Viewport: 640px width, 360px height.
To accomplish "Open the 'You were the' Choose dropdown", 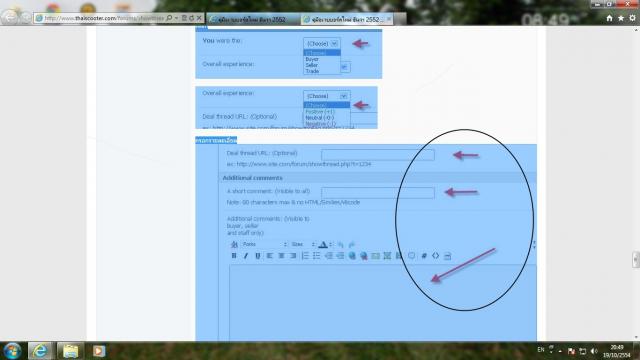I will 322,43.
